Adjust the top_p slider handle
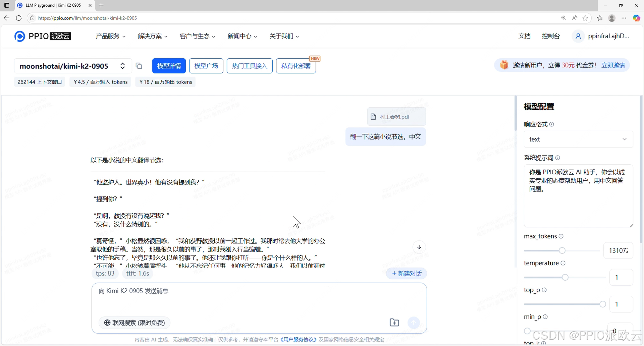Viewport: 644px width, 346px height. pos(603,304)
